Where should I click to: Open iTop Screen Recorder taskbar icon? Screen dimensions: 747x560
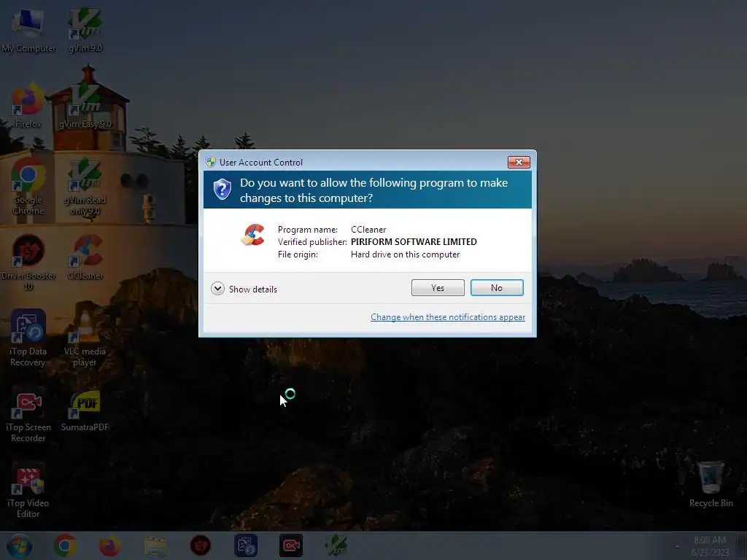pyautogui.click(x=290, y=545)
